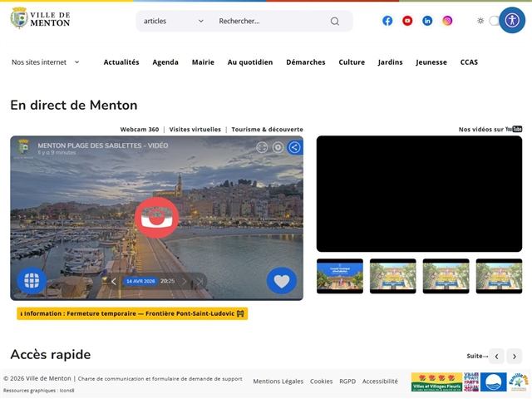Open the LinkedIn icon in header

pyautogui.click(x=427, y=21)
